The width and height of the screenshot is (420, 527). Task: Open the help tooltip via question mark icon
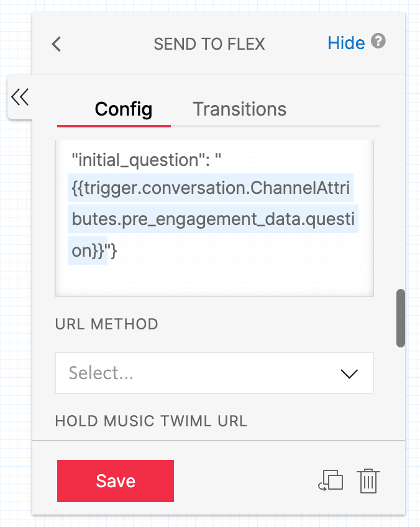380,42
